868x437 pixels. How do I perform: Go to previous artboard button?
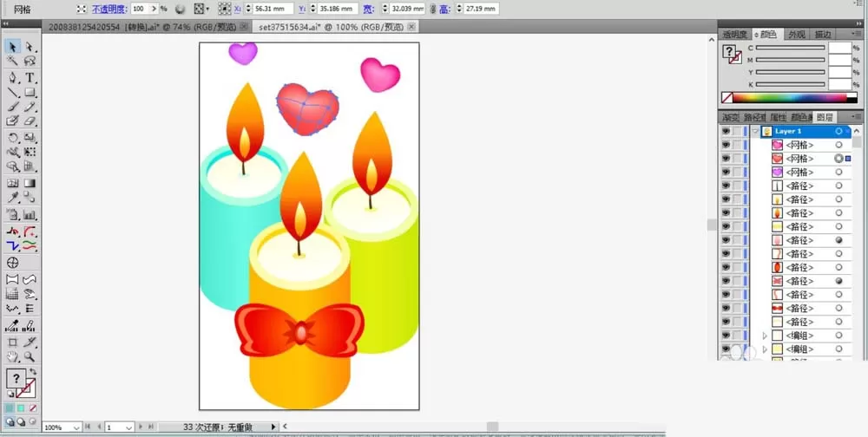click(x=99, y=427)
